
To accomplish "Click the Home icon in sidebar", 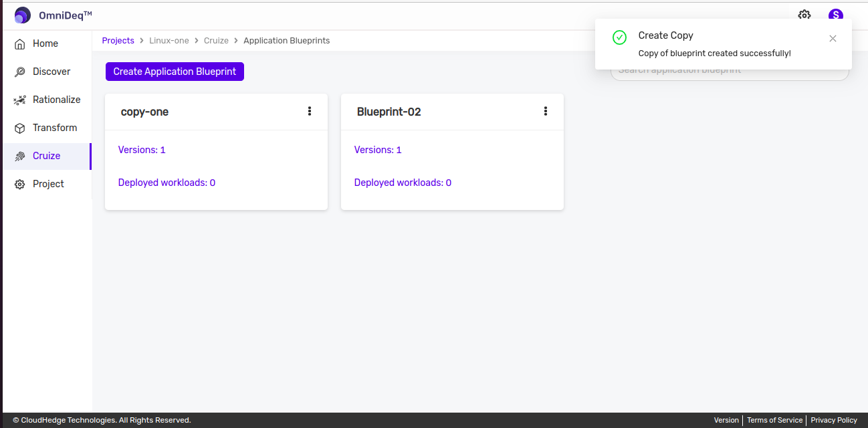I will click(x=20, y=43).
